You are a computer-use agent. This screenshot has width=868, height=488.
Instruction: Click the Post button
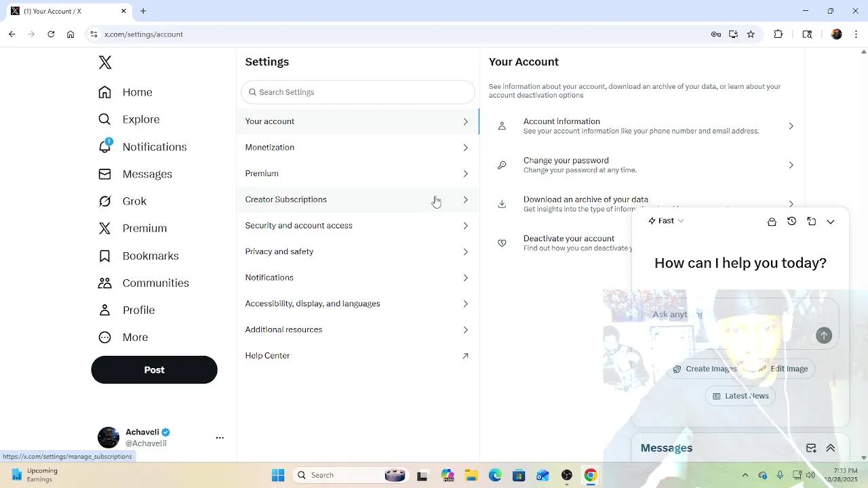coord(154,370)
